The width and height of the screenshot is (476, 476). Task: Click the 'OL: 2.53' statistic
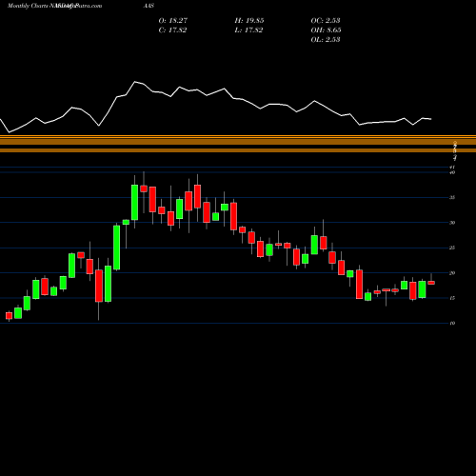click(326, 39)
